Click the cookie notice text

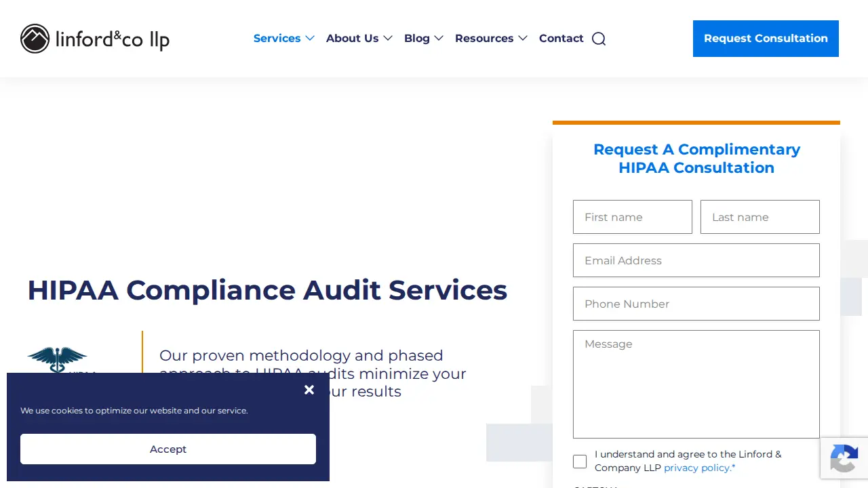tap(134, 411)
